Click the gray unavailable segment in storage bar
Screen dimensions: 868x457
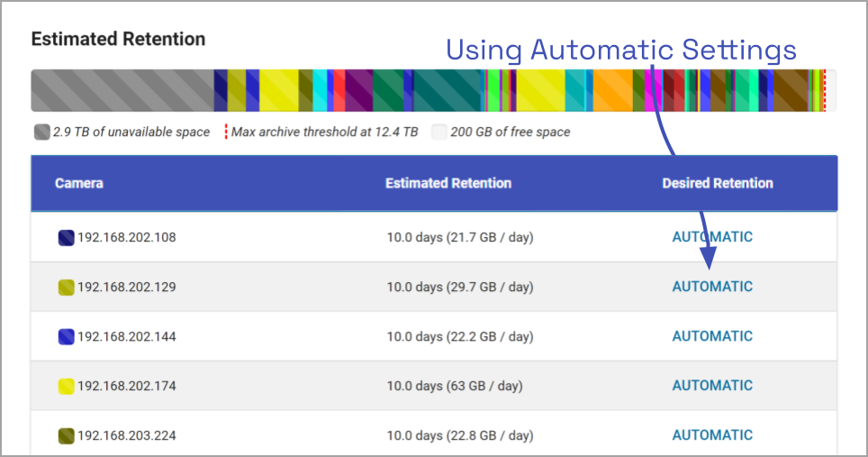tap(122, 91)
